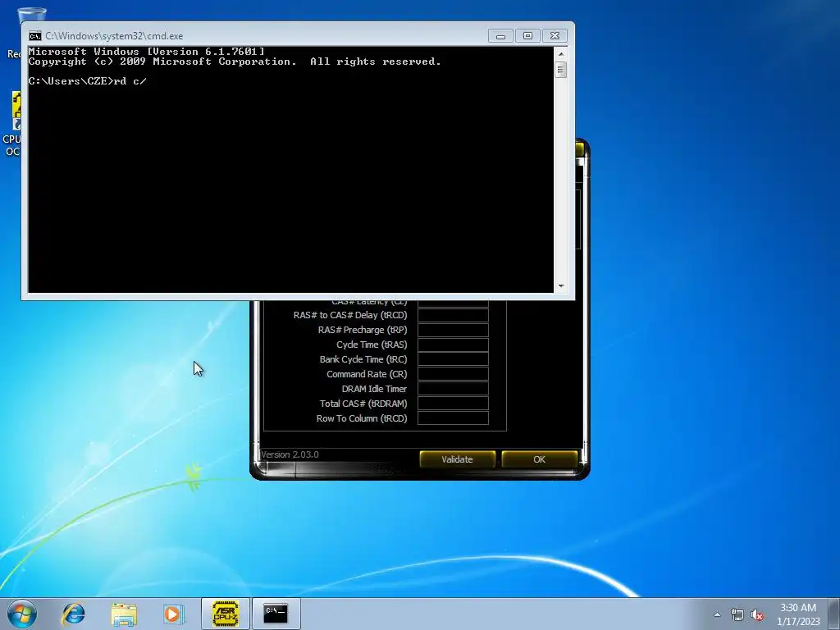The width and height of the screenshot is (840, 630).
Task: Click the Row To Column (tRCD) field
Action: (x=453, y=418)
